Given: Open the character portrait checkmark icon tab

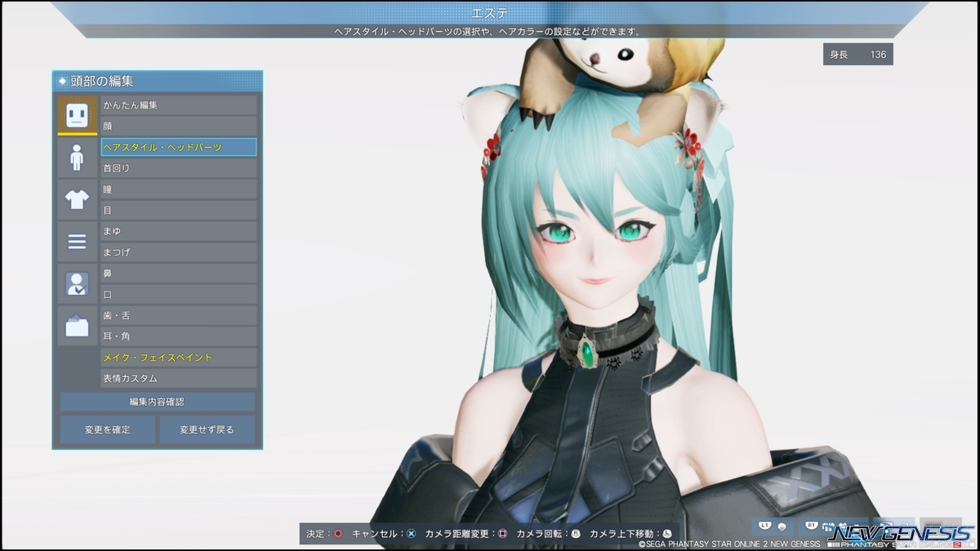Looking at the screenshot, I should (77, 284).
